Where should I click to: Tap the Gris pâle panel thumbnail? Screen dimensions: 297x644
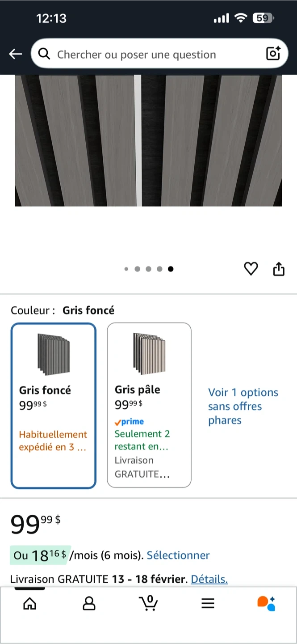149,353
